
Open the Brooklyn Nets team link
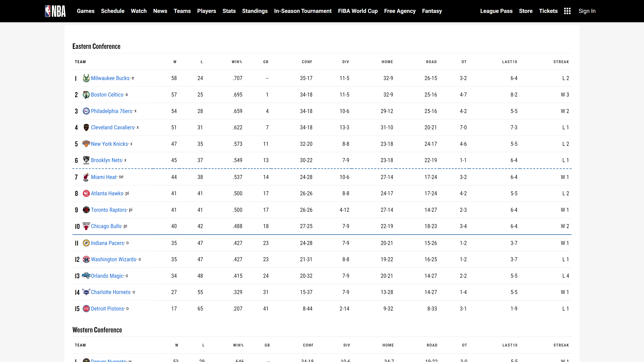pyautogui.click(x=106, y=160)
